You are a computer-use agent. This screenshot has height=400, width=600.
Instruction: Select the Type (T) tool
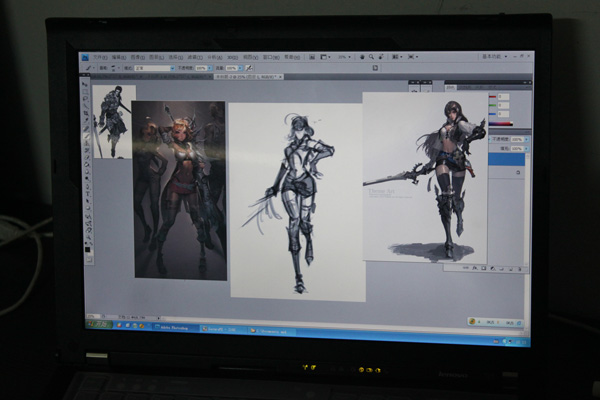point(88,194)
